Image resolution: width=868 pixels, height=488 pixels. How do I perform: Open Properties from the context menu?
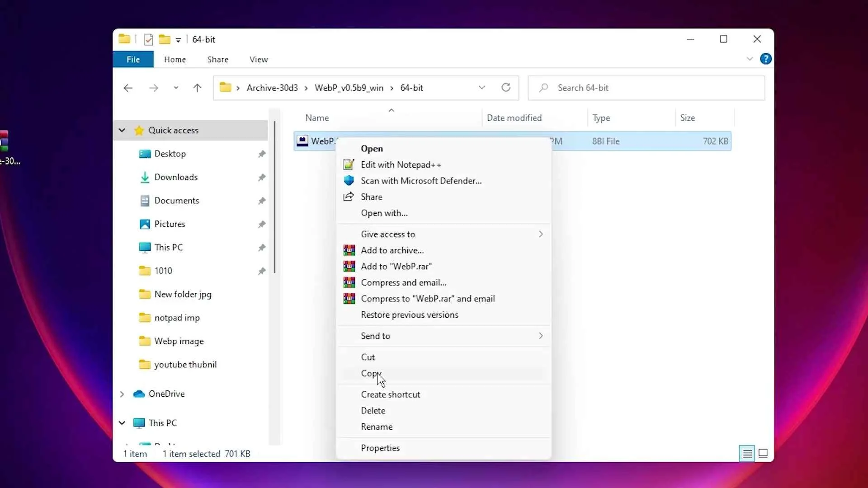point(443,448)
